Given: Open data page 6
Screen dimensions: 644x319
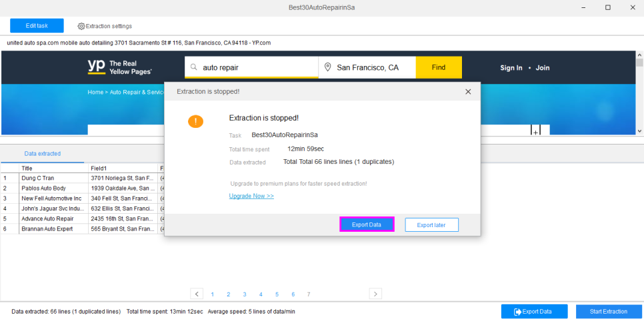Looking at the screenshot, I should click(293, 294).
